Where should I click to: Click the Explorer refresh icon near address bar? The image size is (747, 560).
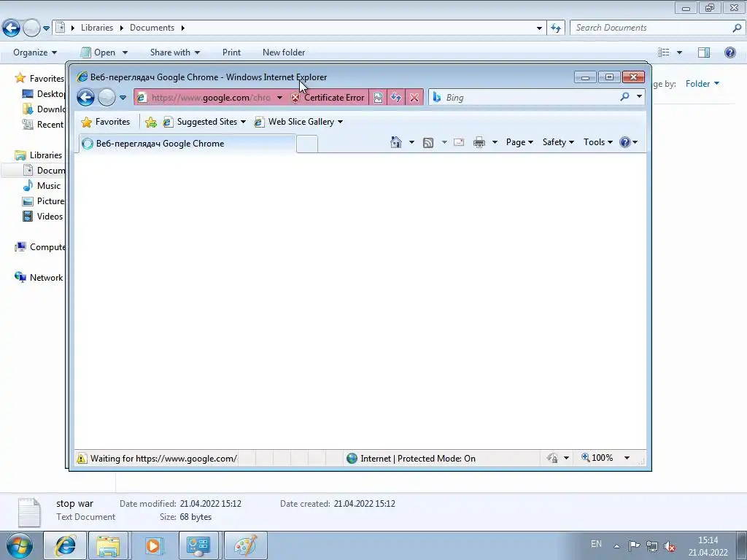[x=555, y=28]
